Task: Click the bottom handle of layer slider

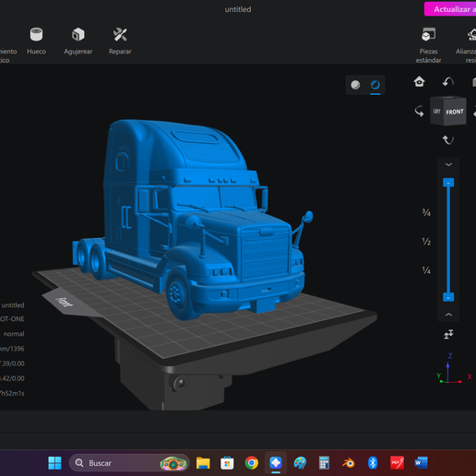Action: point(448,297)
